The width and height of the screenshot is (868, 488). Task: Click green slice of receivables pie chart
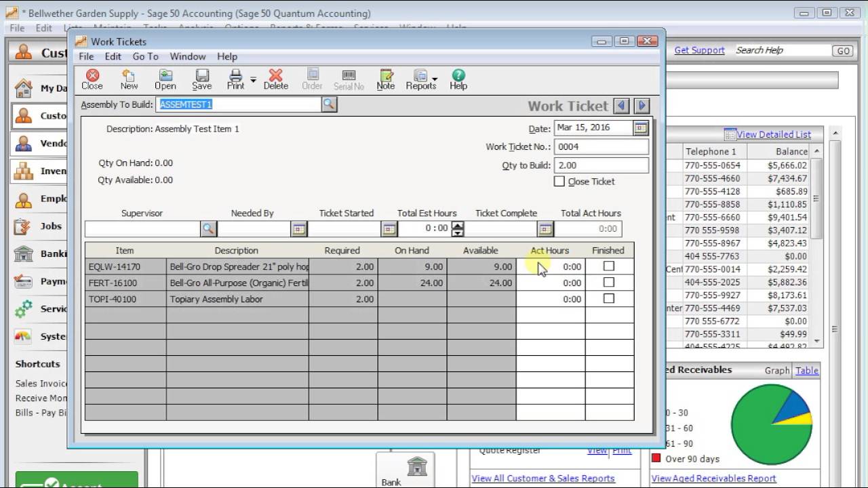click(x=763, y=427)
